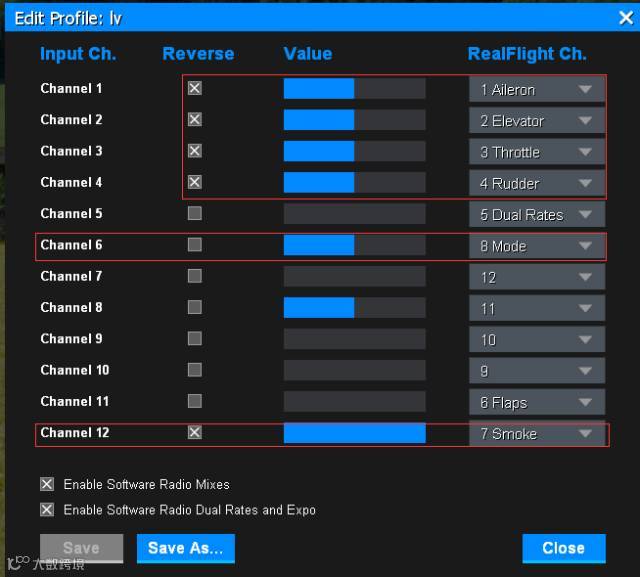Click the Value column header
Image resolution: width=640 pixels, height=577 pixels.
[308, 53]
